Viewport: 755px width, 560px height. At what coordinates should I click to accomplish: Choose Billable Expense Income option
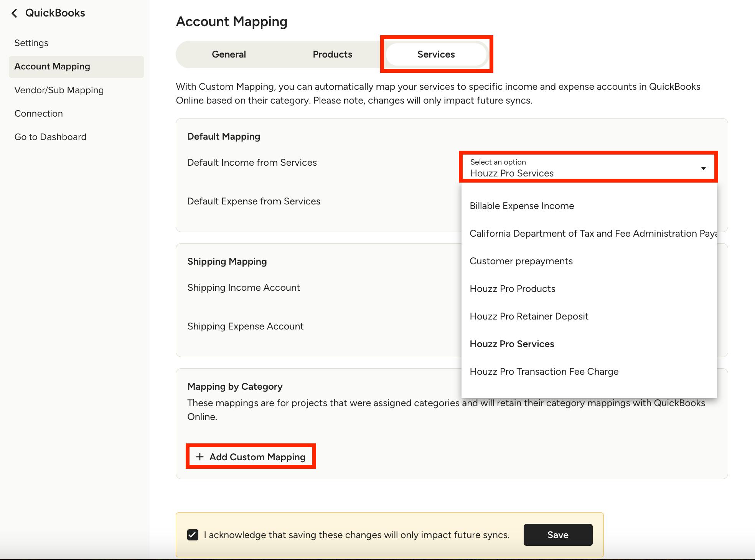(x=522, y=206)
